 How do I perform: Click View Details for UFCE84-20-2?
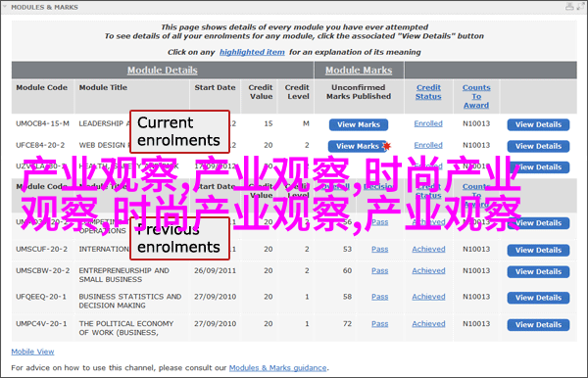click(538, 146)
